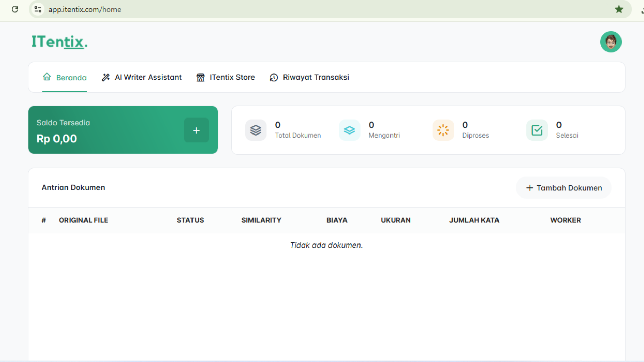Image resolution: width=644 pixels, height=362 pixels.
Task: Click the ORIGINAL FILE column header
Action: 83,220
